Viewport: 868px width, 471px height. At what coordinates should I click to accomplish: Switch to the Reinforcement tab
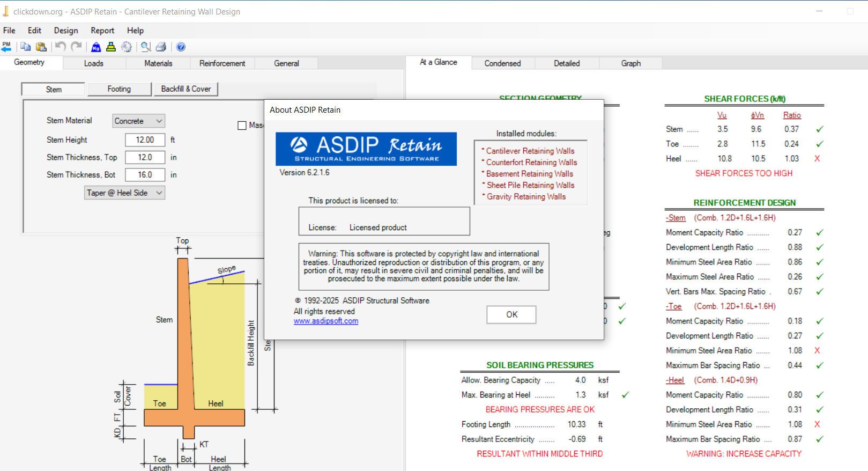(x=222, y=63)
